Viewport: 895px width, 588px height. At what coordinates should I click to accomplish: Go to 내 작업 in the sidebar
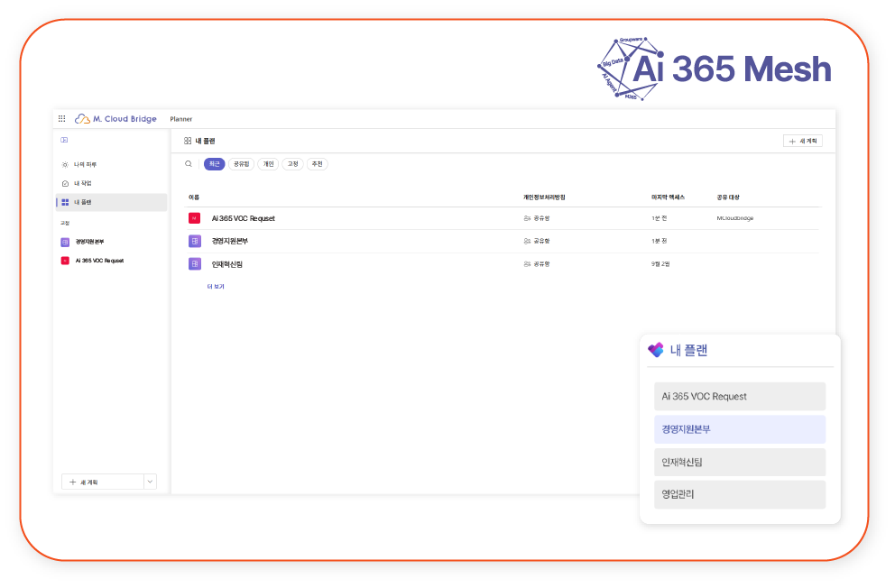[x=83, y=183]
